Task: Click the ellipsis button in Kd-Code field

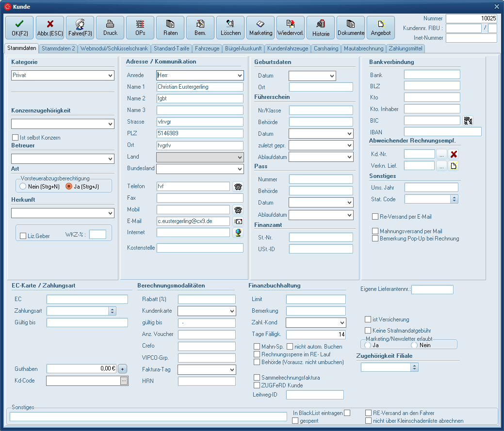Action: (124, 381)
